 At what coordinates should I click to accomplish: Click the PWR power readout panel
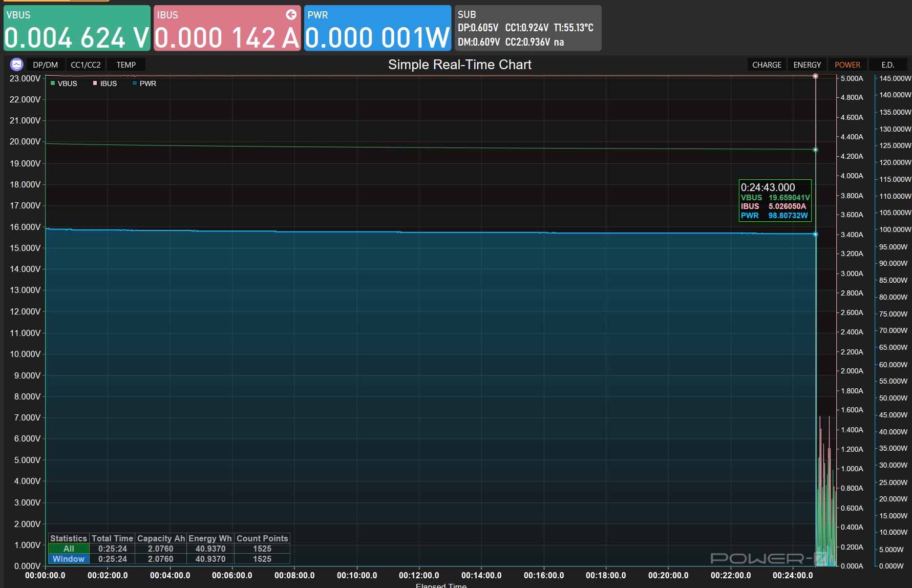tap(377, 29)
